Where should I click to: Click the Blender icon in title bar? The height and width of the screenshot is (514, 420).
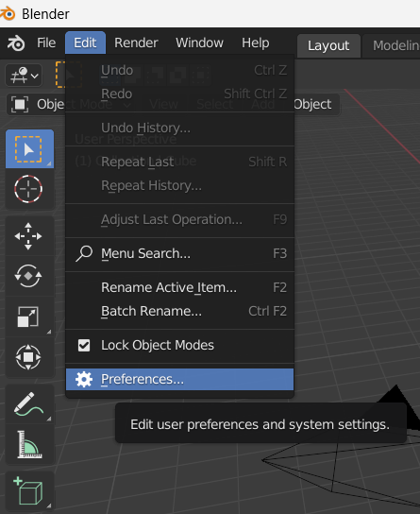[8, 14]
